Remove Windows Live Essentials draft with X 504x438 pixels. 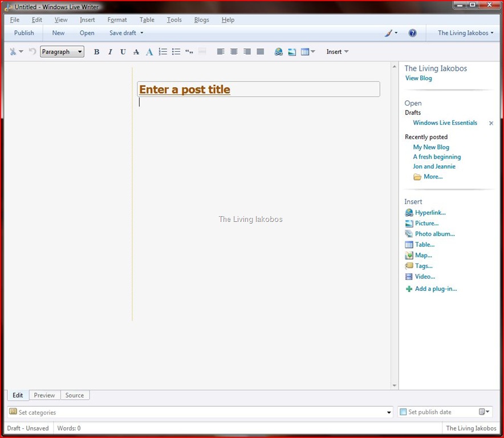(491, 123)
